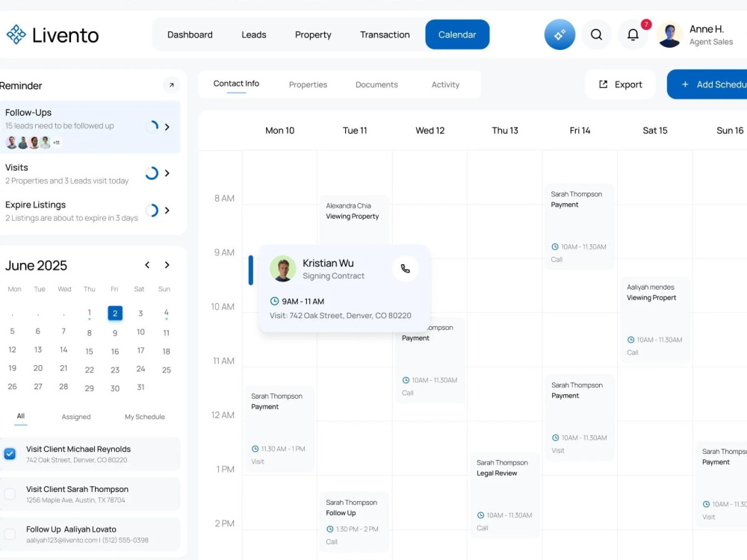Uncheck Visit Client Michael Reynolds task

(10, 454)
